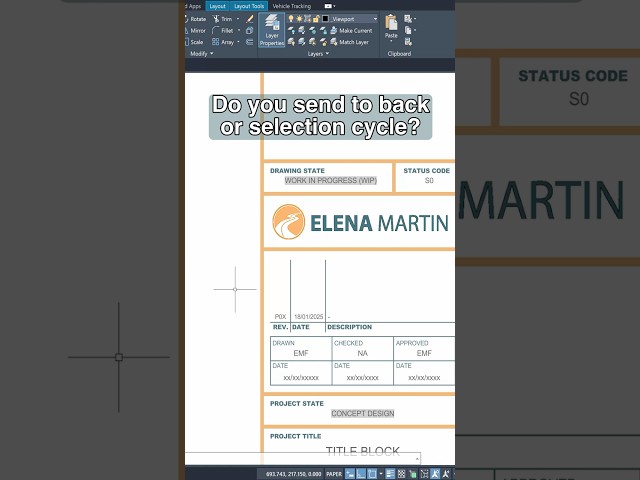
Task: Switch to the Layout Tools ribbon tab
Action: 249,6
